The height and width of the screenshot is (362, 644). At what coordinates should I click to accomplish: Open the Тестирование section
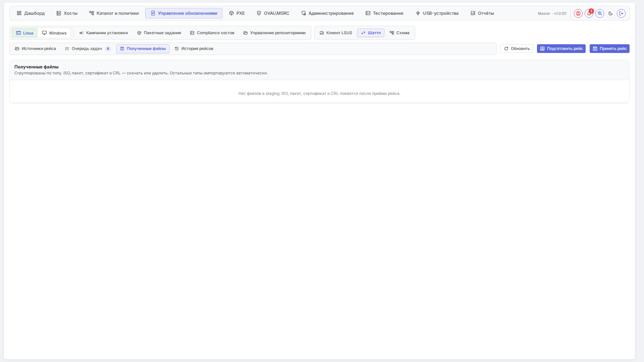point(384,13)
